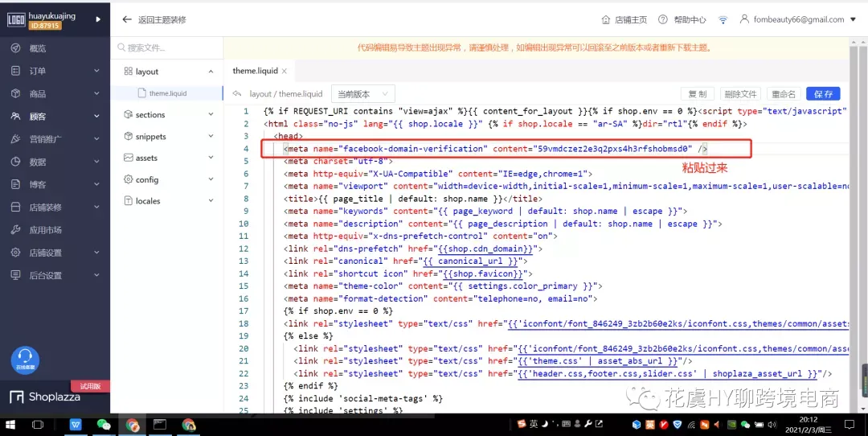Click the 后台设置 admin settings sidebar icon
The width and height of the screenshot is (868, 436).
pyautogui.click(x=15, y=275)
